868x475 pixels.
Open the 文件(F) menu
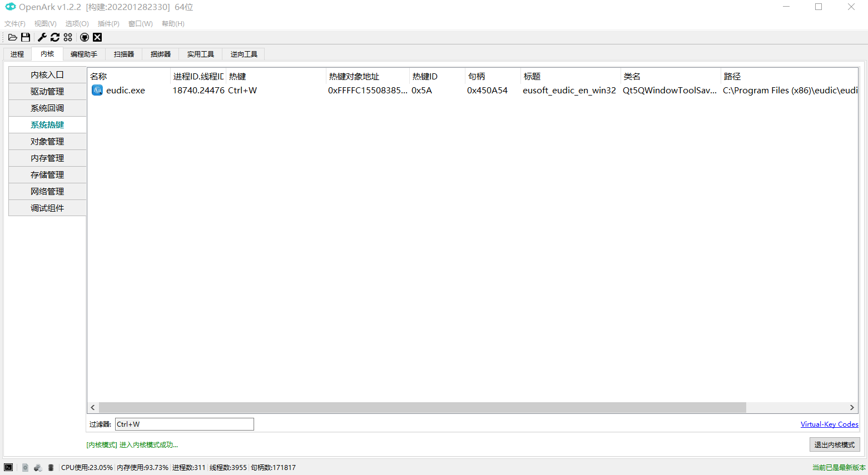(15, 24)
